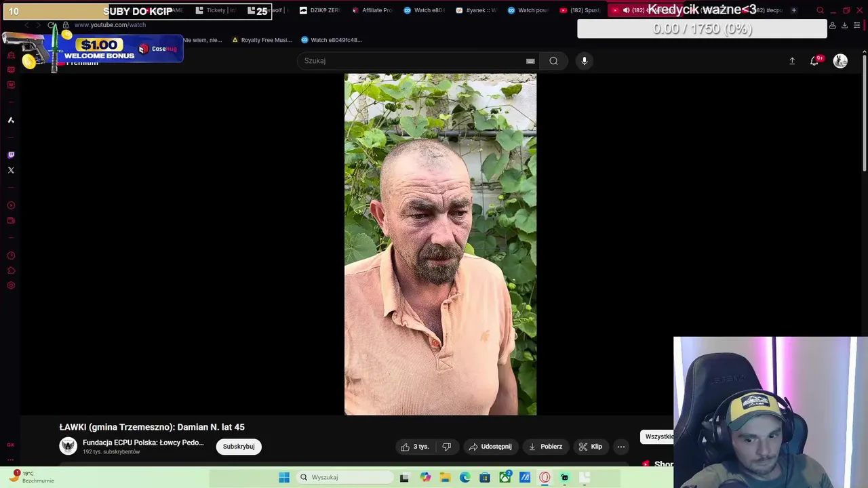Open YouTube account avatar menu
Screen dimensions: 868x488
click(840, 61)
